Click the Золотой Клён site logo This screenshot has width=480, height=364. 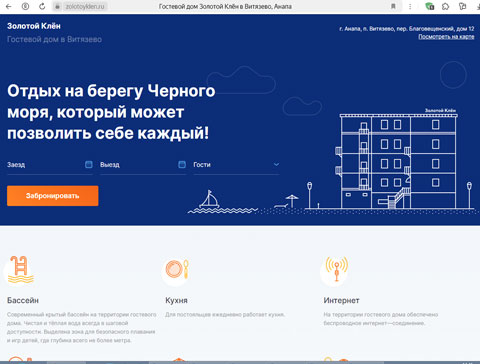34,26
